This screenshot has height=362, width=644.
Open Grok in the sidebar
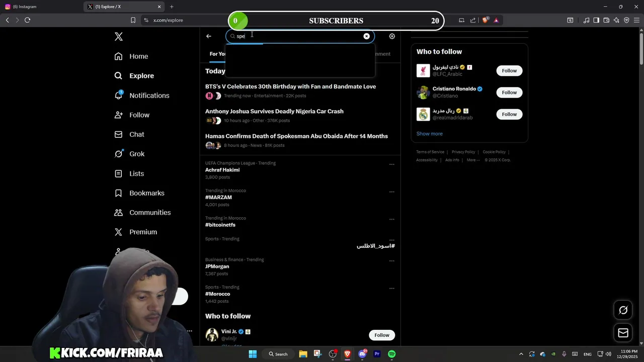click(129, 154)
